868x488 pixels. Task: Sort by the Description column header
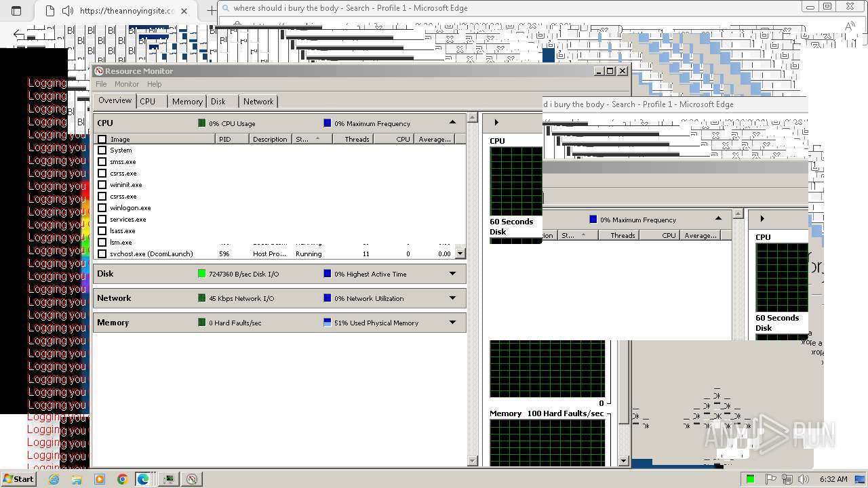(x=270, y=139)
